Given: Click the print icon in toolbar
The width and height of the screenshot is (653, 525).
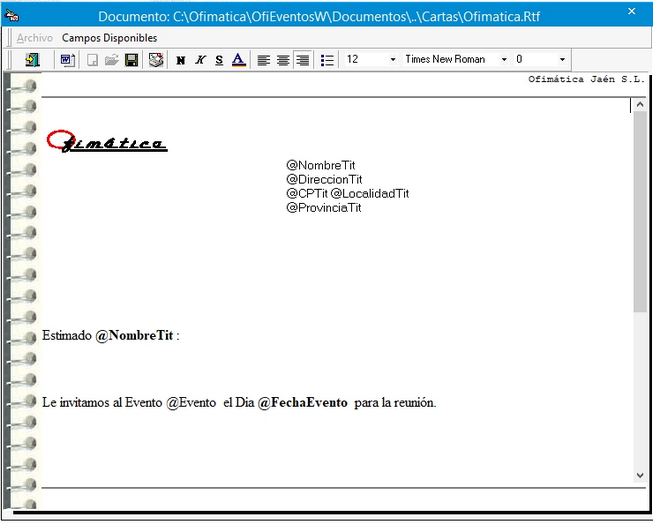Looking at the screenshot, I should click(156, 60).
